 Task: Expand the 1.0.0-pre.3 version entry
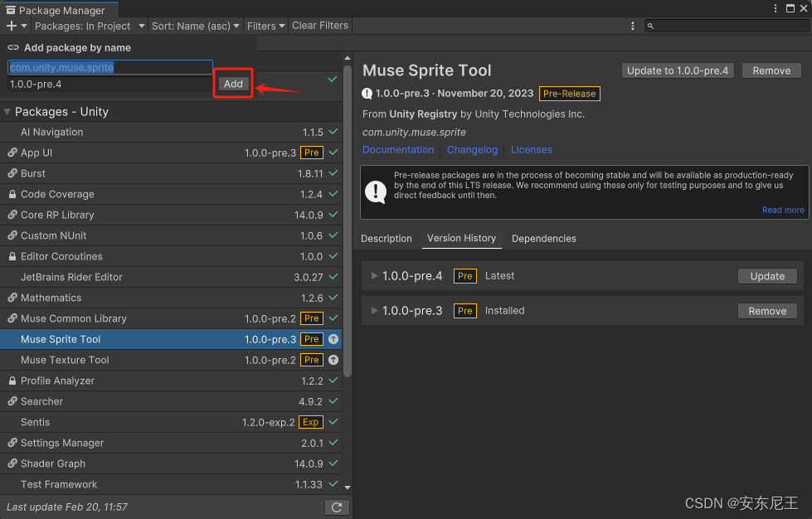(x=374, y=310)
